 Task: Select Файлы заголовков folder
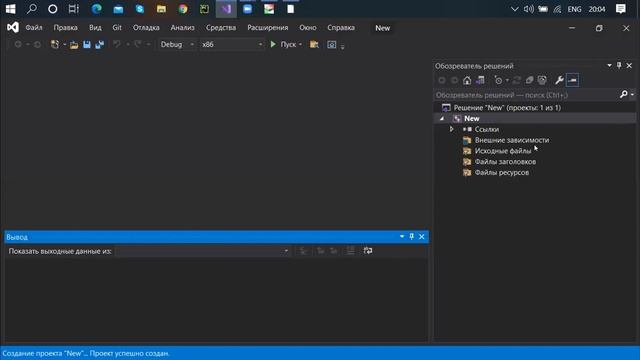[x=505, y=162]
